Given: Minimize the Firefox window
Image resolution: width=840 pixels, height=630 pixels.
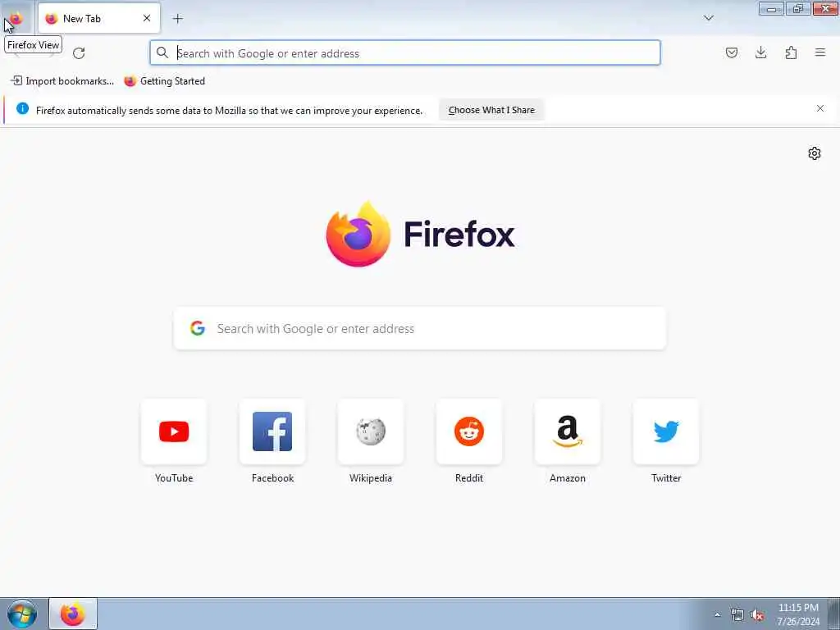Looking at the screenshot, I should [771, 8].
